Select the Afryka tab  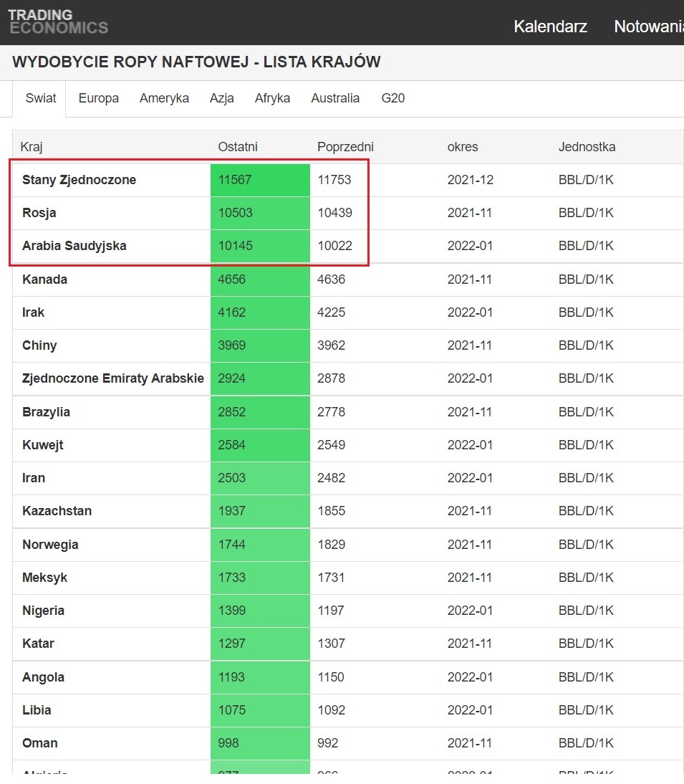[x=272, y=98]
